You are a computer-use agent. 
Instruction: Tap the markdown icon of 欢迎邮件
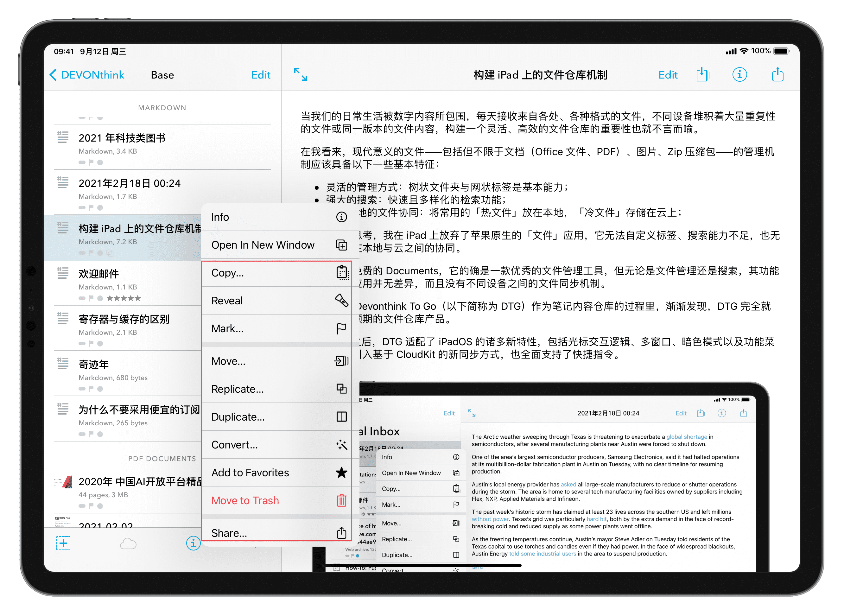[x=63, y=273]
